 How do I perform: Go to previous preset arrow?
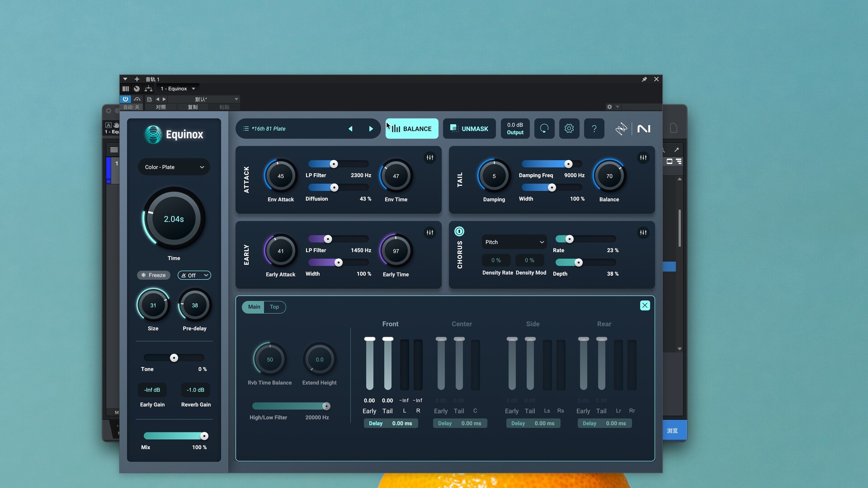(350, 129)
